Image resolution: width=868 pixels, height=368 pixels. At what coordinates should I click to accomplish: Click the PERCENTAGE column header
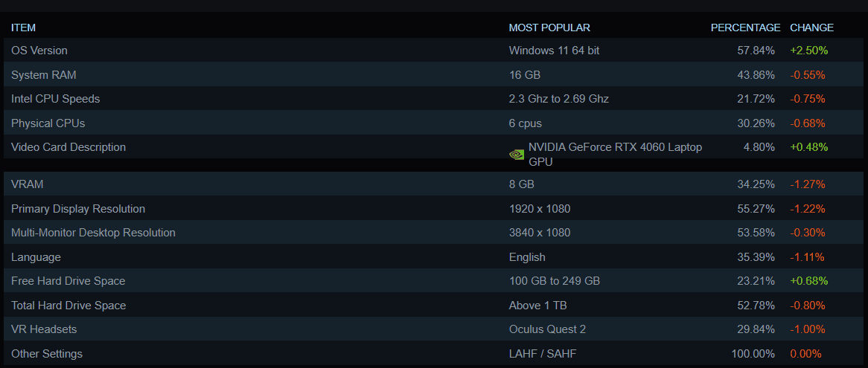pos(746,28)
